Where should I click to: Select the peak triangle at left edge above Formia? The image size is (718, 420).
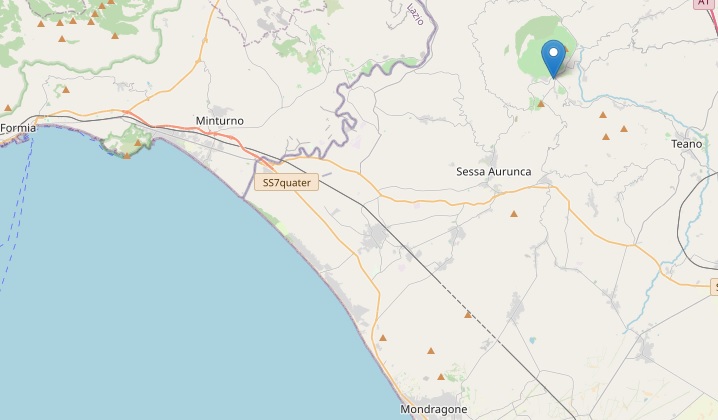8,108
